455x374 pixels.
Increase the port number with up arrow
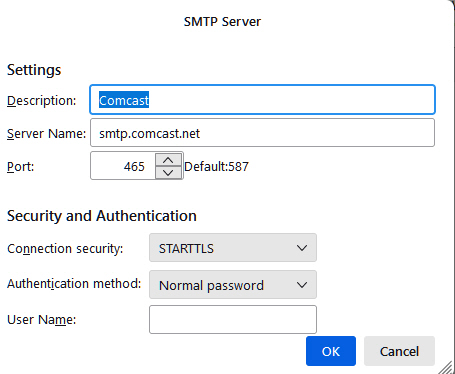(x=168, y=160)
